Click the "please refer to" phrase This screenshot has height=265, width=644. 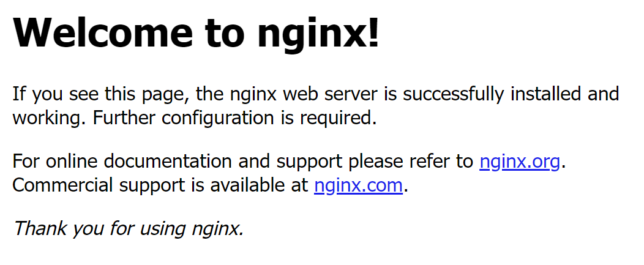pos(411,162)
